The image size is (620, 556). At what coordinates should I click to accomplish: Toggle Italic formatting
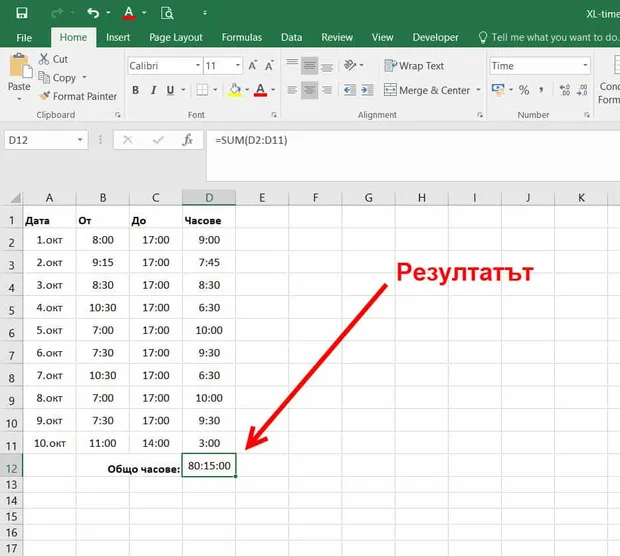pos(153,90)
